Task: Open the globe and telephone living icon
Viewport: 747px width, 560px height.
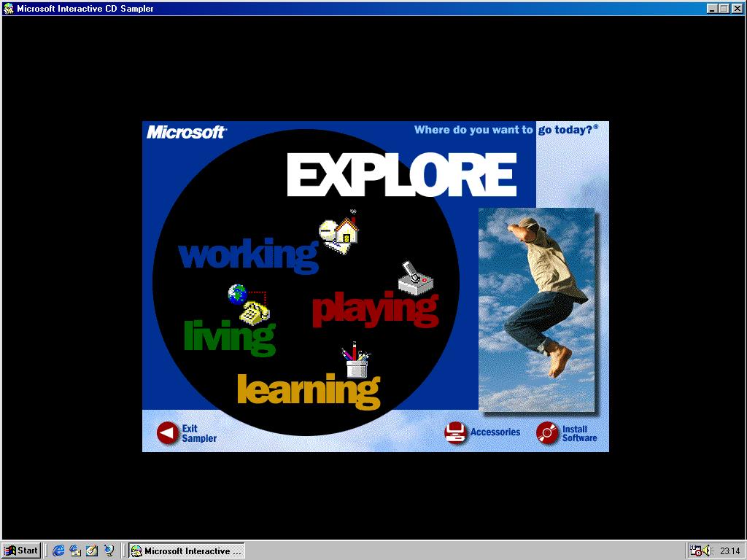Action: (249, 304)
